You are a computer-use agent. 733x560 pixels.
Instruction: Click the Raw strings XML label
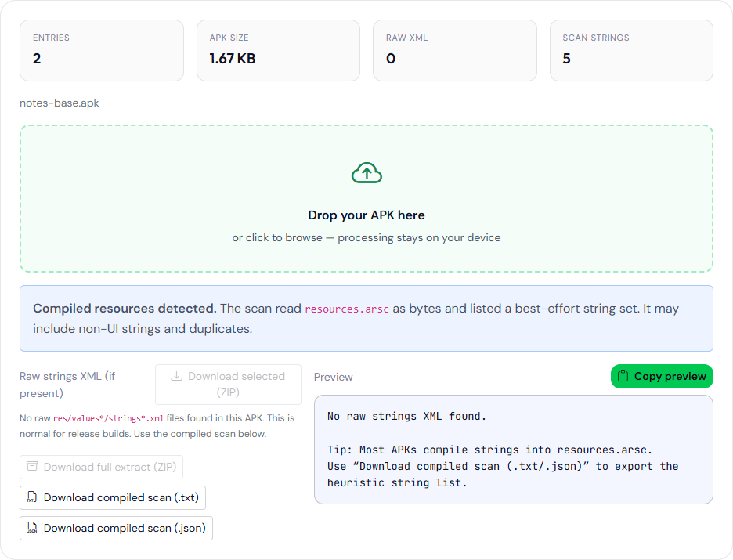67,385
